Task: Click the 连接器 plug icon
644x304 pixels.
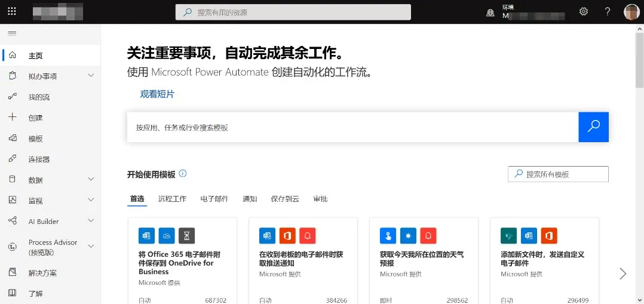Action: pos(13,159)
